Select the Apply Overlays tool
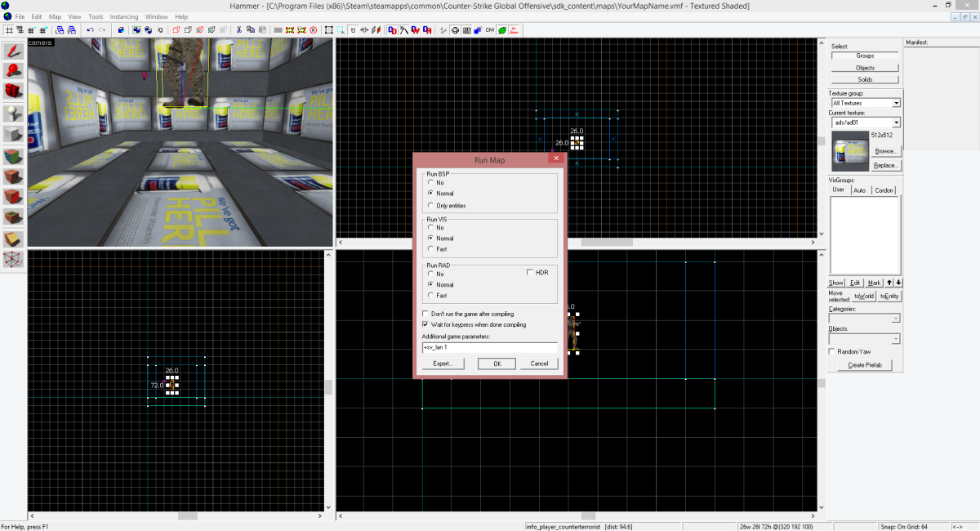 tap(13, 217)
